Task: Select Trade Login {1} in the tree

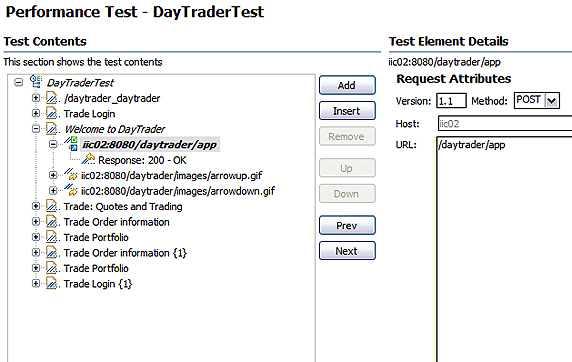Action: point(98,284)
